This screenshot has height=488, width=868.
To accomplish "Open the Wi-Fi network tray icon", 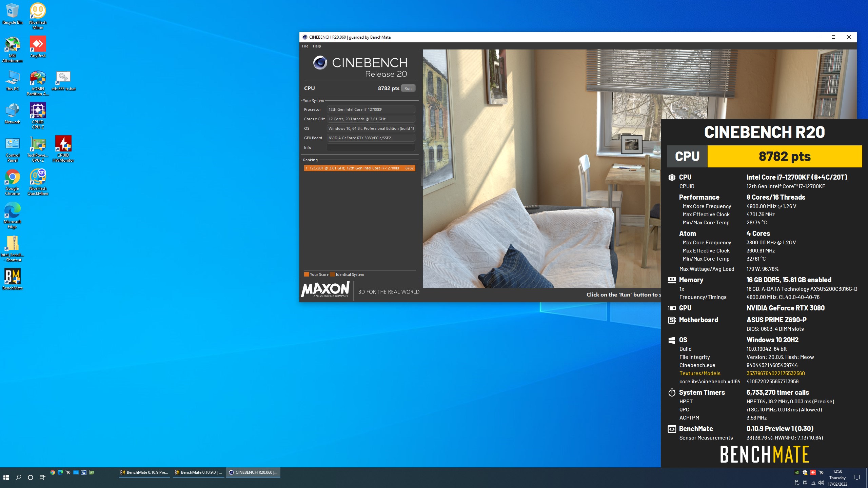I will pos(813,483).
